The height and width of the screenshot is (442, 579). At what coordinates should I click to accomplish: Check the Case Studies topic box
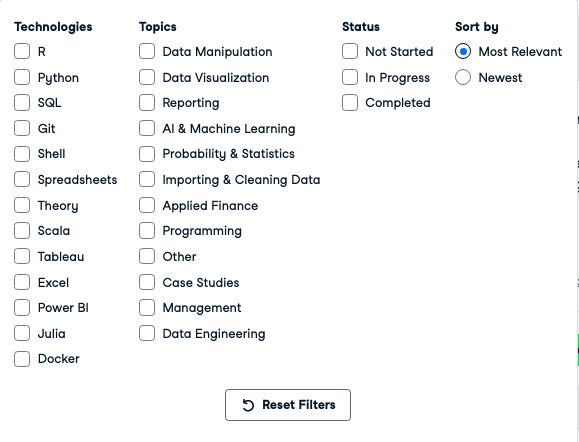pyautogui.click(x=147, y=282)
